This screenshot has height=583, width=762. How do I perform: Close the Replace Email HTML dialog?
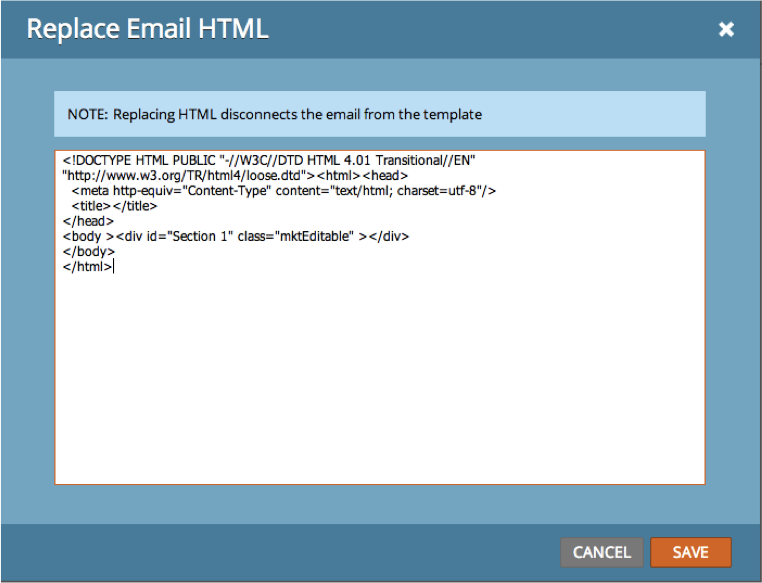tap(726, 30)
